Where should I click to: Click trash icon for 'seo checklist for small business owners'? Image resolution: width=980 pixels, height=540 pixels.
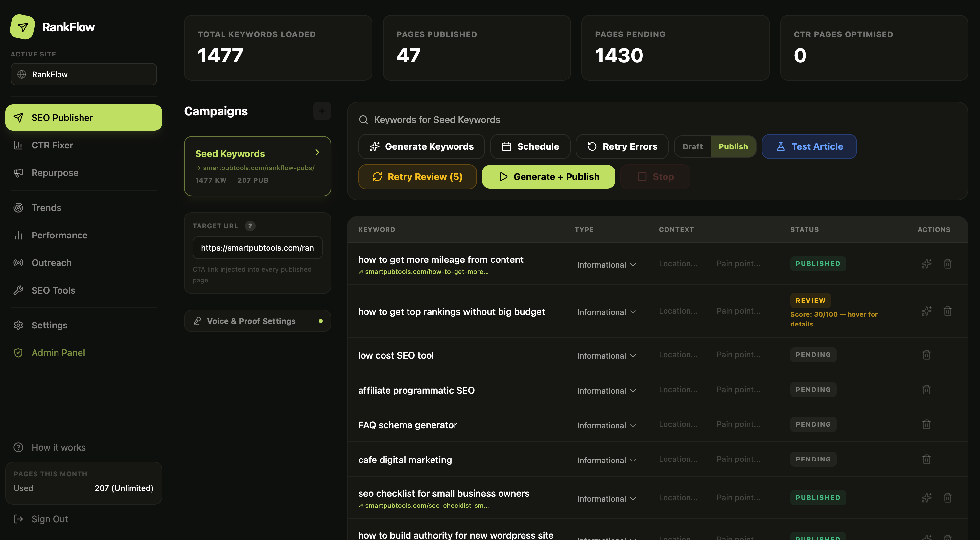coord(947,497)
